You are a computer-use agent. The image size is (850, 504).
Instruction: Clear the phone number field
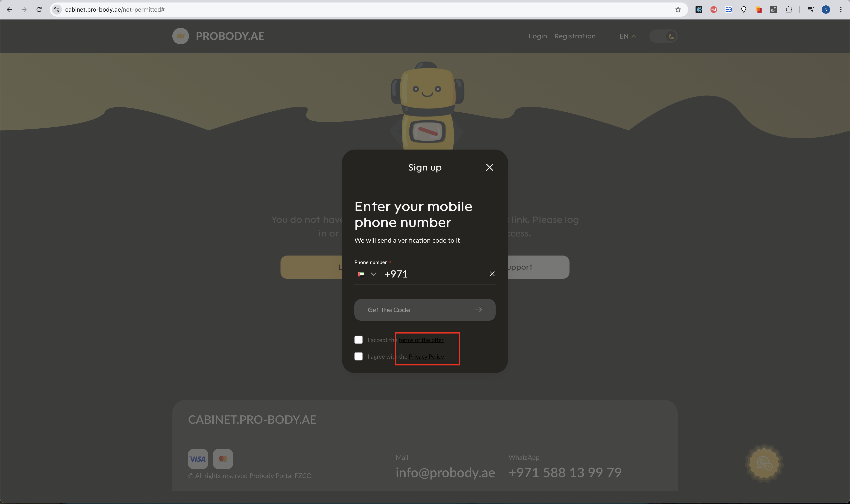point(492,274)
